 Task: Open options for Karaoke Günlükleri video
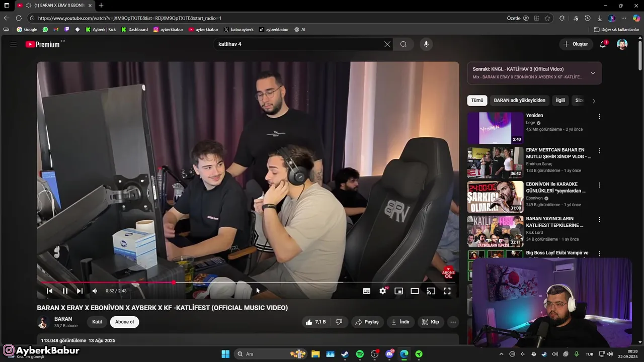(599, 185)
